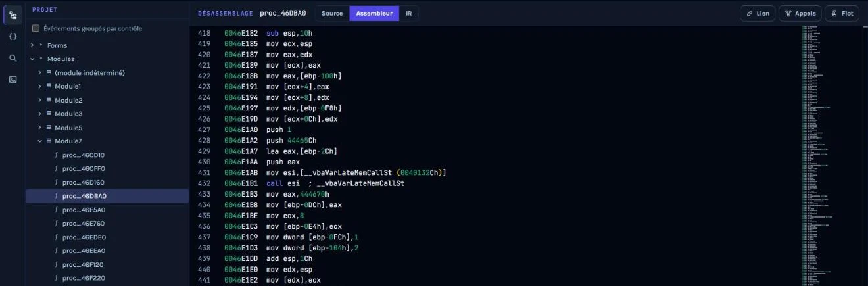Collapse the Modules tree node
This screenshot has width=868, height=286.
coord(32,59)
